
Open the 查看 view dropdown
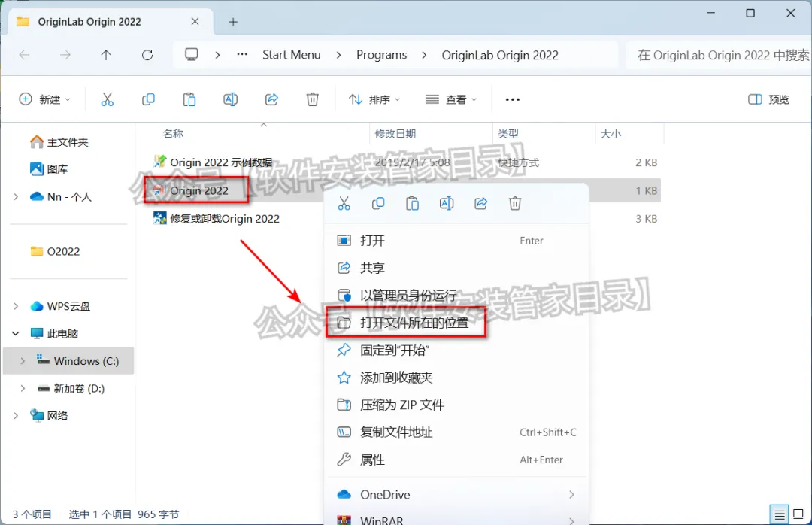(x=450, y=99)
